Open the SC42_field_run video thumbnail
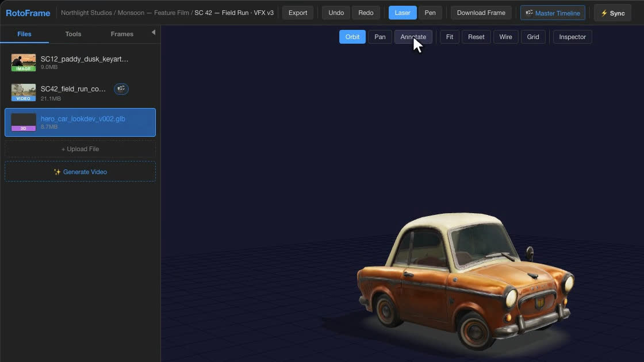This screenshot has width=644, height=362. [x=24, y=93]
